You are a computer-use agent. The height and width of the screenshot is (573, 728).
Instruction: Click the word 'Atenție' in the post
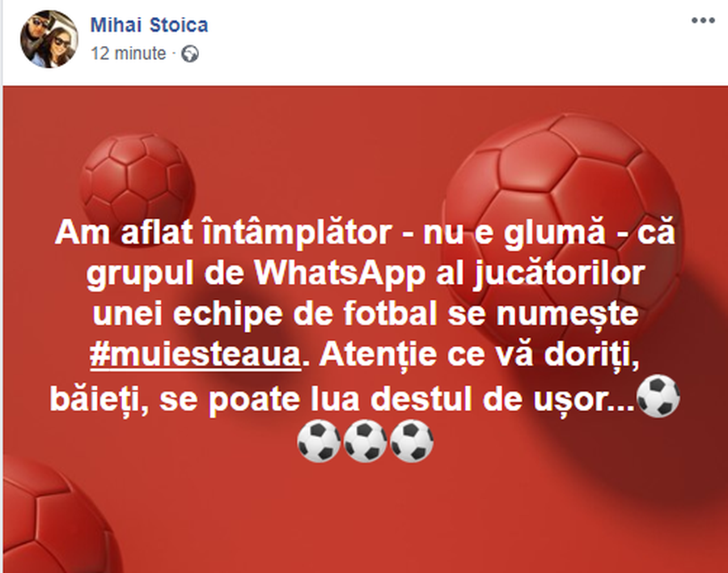click(x=378, y=356)
